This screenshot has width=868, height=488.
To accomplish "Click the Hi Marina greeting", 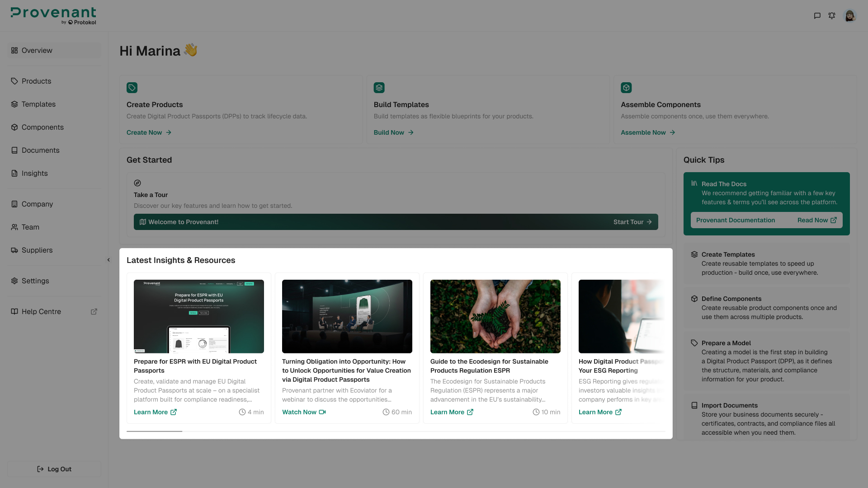I will tap(158, 51).
